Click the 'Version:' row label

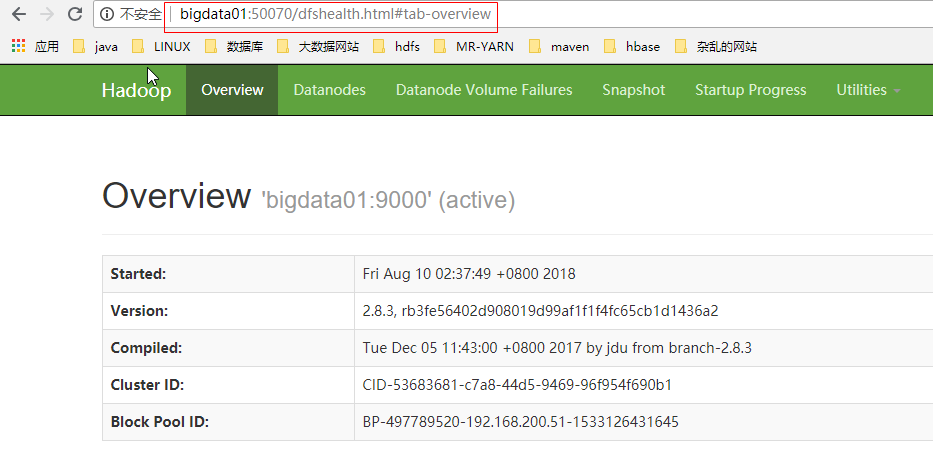(139, 311)
